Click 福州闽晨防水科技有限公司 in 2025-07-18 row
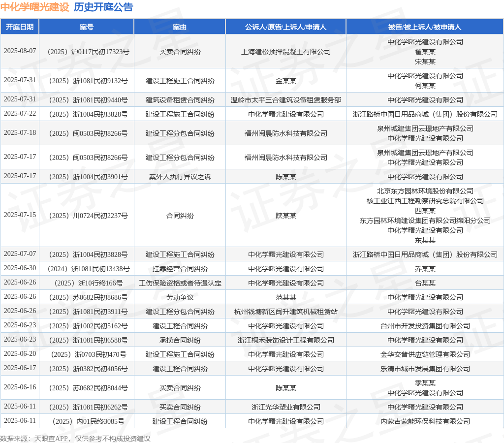The height and width of the screenshot is (443, 504). pyautogui.click(x=286, y=133)
